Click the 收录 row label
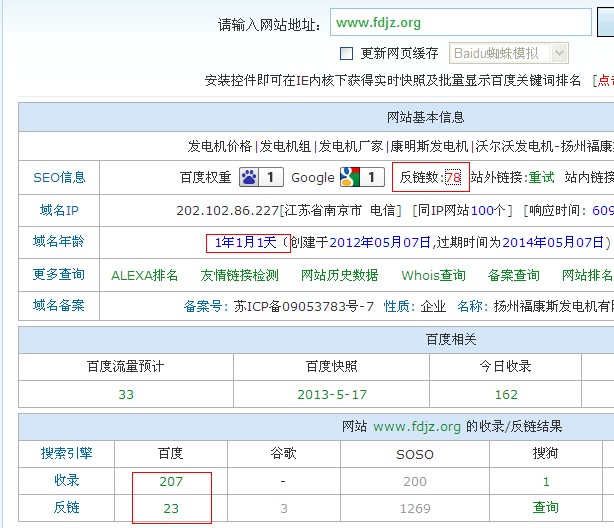614x528 pixels. coord(67,481)
